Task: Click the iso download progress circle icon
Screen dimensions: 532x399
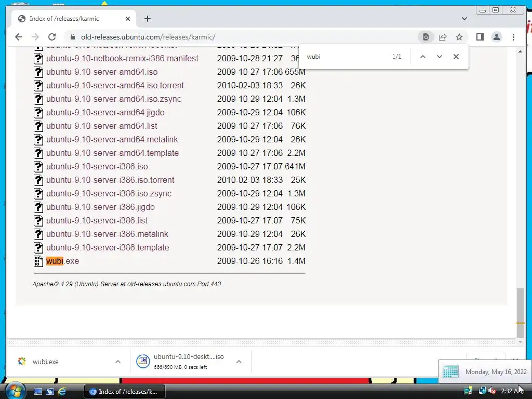Action: point(143,361)
